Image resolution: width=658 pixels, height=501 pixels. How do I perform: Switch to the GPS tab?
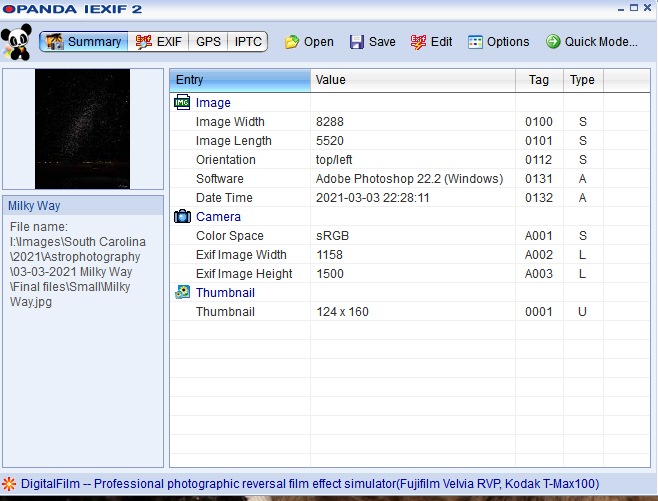[x=208, y=42]
